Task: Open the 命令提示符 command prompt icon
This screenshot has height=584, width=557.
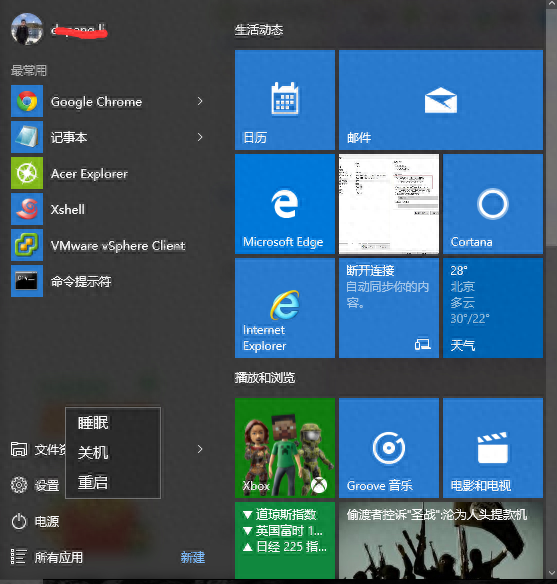Action: [x=27, y=281]
